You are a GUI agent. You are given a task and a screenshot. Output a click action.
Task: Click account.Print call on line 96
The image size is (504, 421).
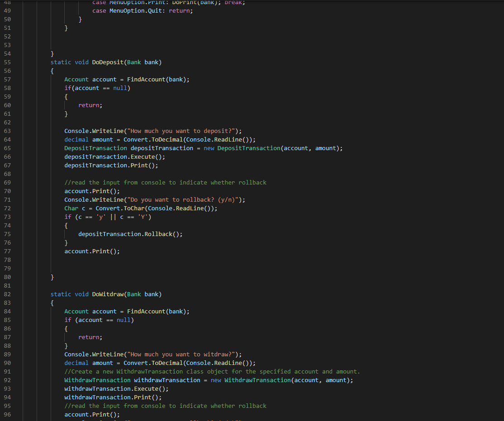coord(92,414)
